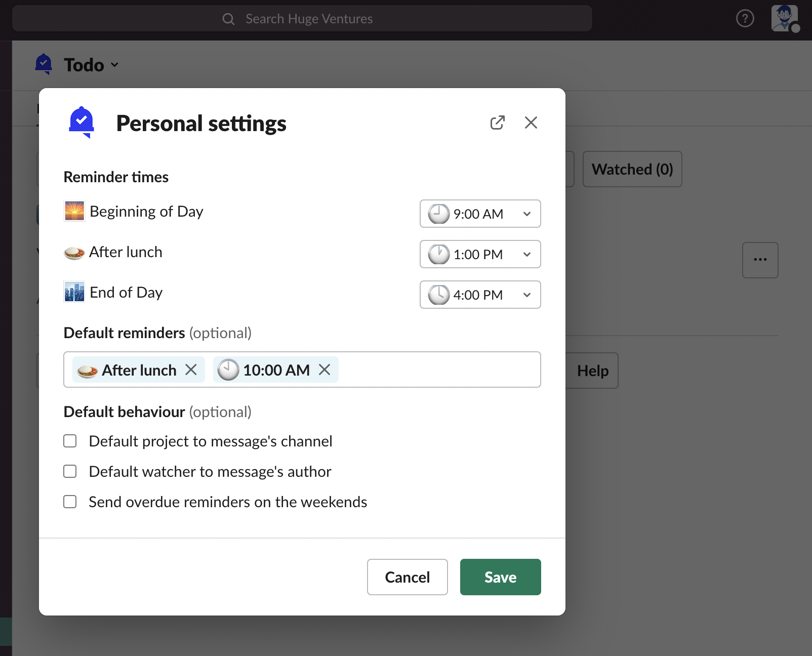Click the Todo bell icon in modal header
The image size is (812, 656).
tap(82, 122)
